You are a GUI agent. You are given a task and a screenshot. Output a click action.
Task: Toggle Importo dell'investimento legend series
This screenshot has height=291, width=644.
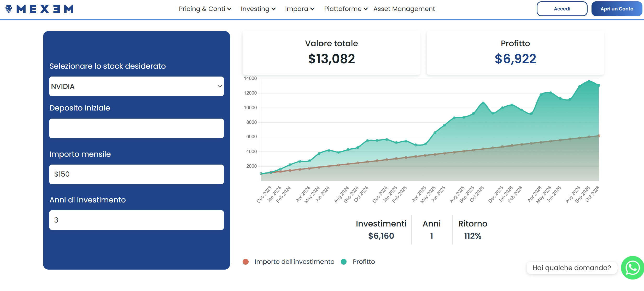click(x=294, y=261)
